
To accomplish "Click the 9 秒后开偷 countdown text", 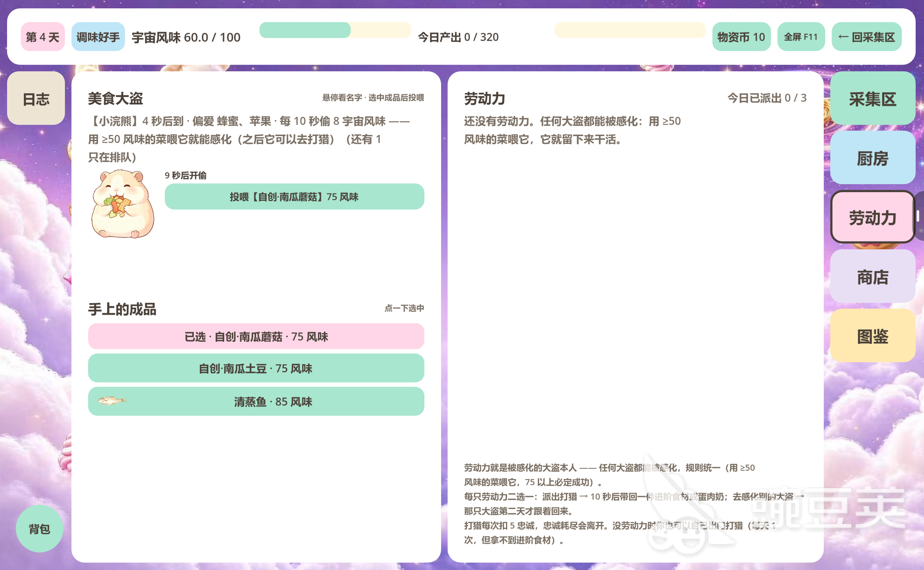I will click(x=186, y=175).
